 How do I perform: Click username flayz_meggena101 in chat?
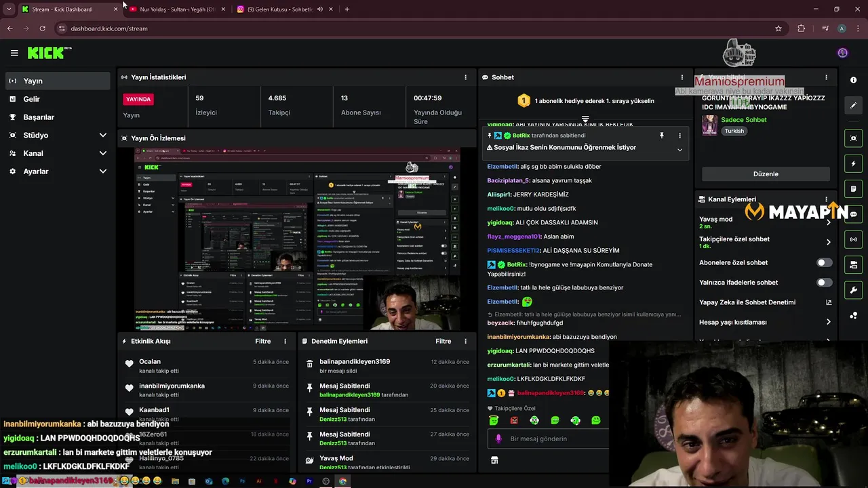tap(513, 237)
